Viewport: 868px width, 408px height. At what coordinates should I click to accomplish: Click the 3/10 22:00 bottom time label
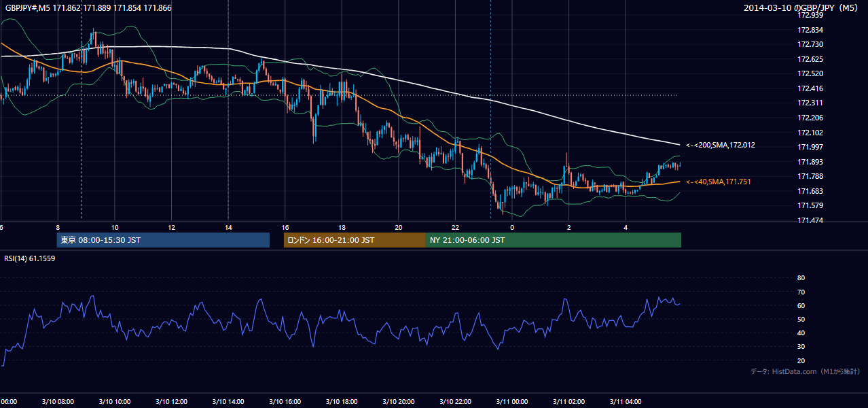(x=455, y=402)
